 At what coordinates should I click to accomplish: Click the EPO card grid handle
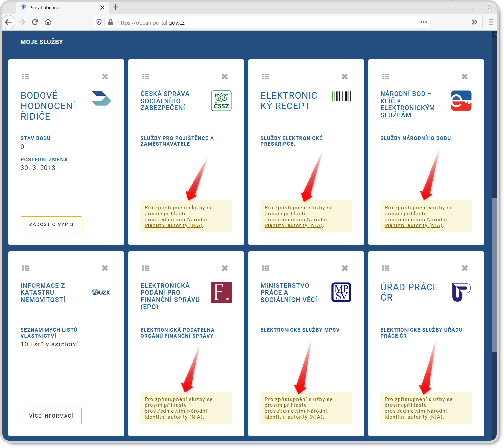coord(146,268)
